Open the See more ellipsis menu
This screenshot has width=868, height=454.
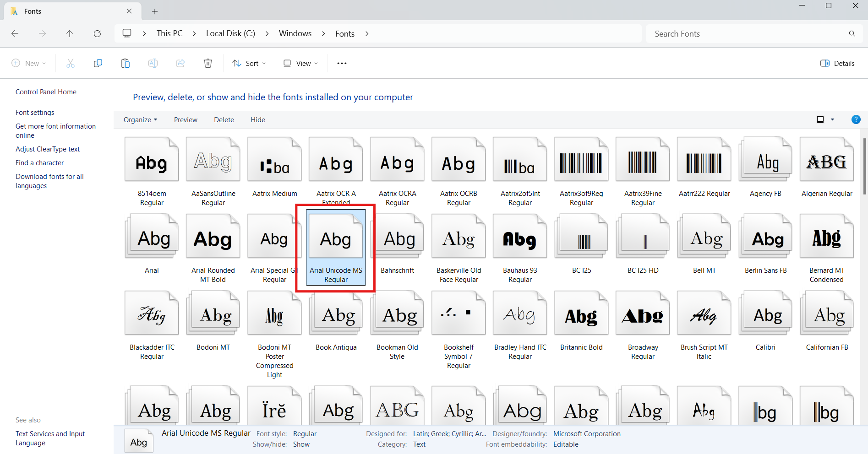(x=342, y=63)
